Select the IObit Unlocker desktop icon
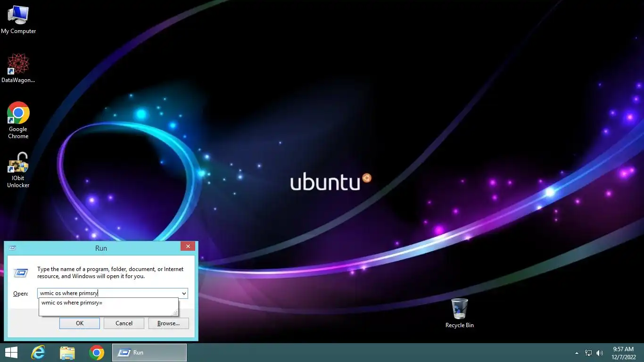 18,170
